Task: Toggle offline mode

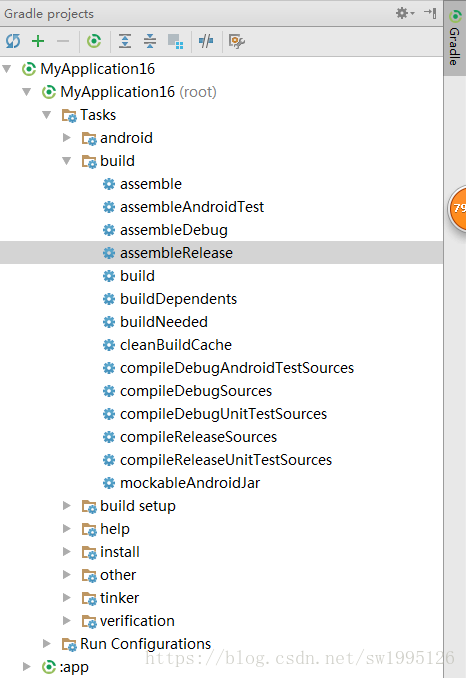Action: tap(206, 42)
